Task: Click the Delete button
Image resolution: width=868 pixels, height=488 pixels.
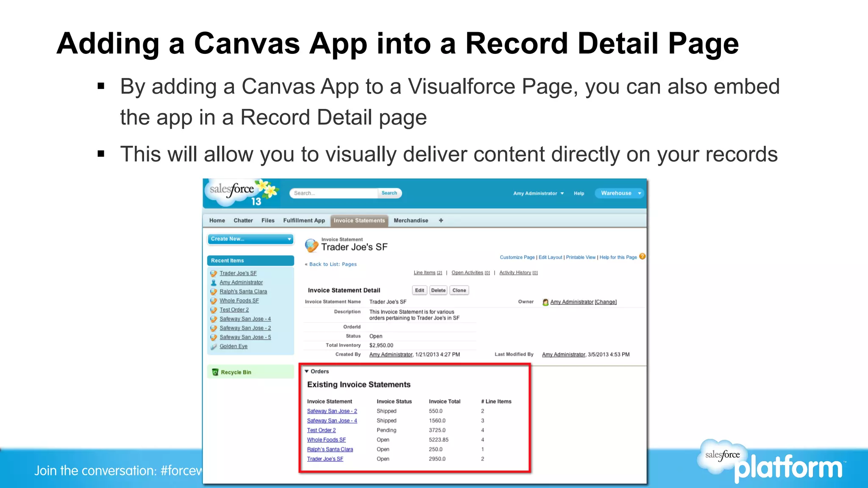Action: (438, 290)
